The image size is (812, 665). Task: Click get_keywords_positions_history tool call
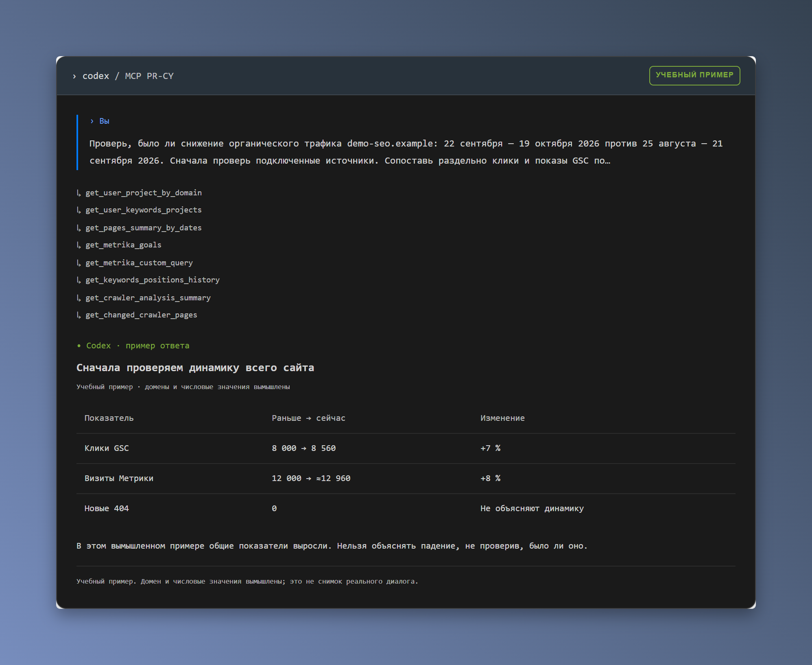coord(153,280)
